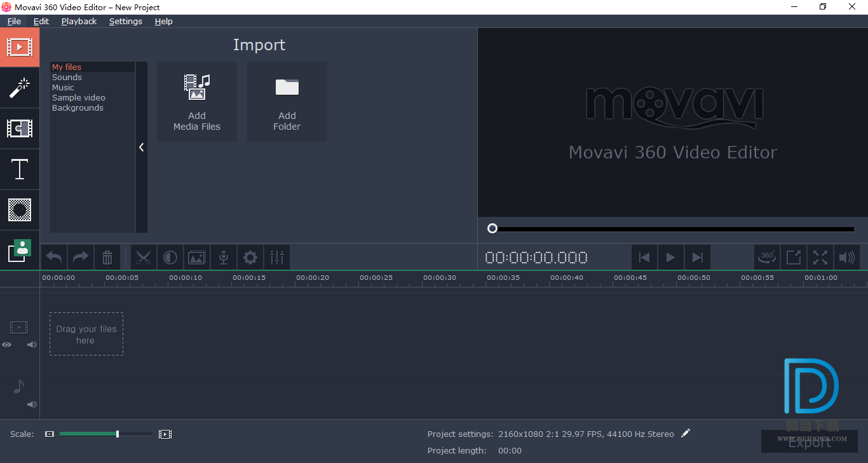Click the microphone Record Audio icon

coord(224,258)
